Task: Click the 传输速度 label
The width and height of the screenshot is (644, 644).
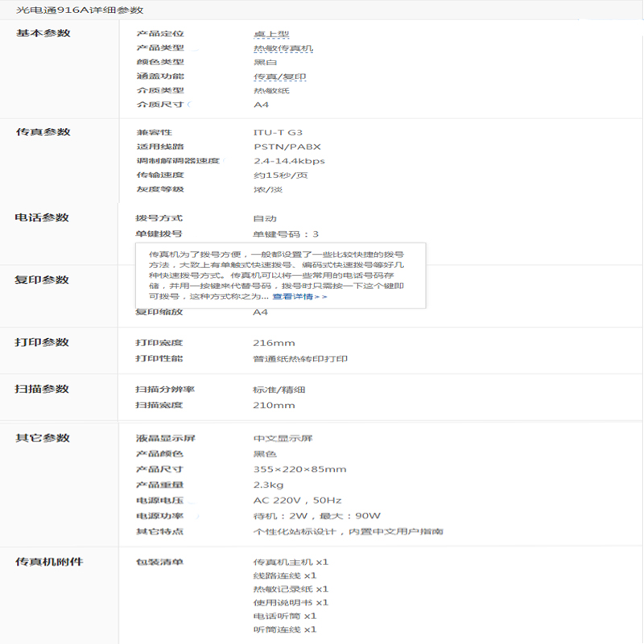Action: point(160,175)
